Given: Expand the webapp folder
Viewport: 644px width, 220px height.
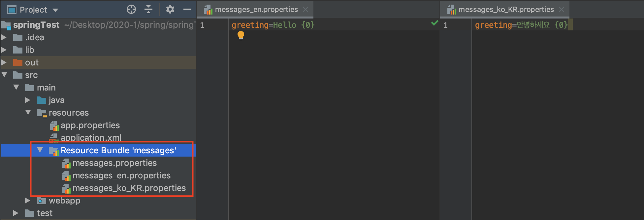Looking at the screenshot, I should pyautogui.click(x=28, y=201).
